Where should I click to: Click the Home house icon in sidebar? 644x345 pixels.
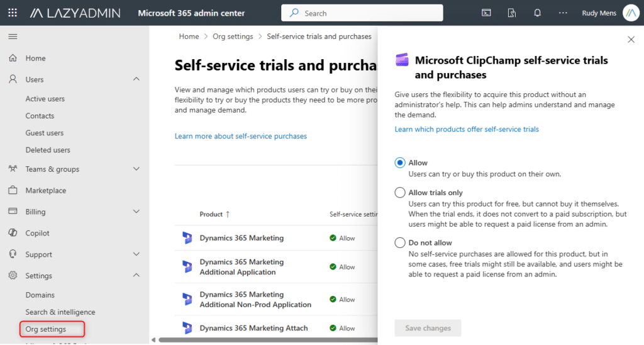[x=13, y=58]
